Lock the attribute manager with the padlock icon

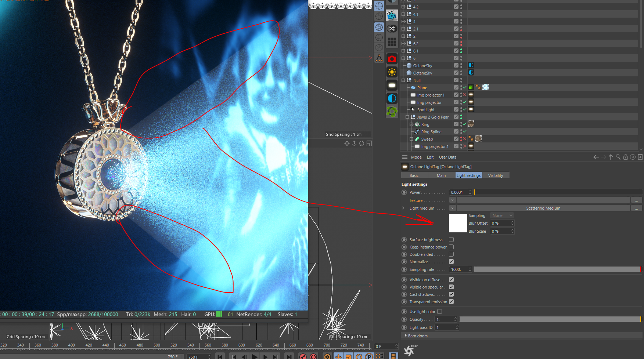626,157
